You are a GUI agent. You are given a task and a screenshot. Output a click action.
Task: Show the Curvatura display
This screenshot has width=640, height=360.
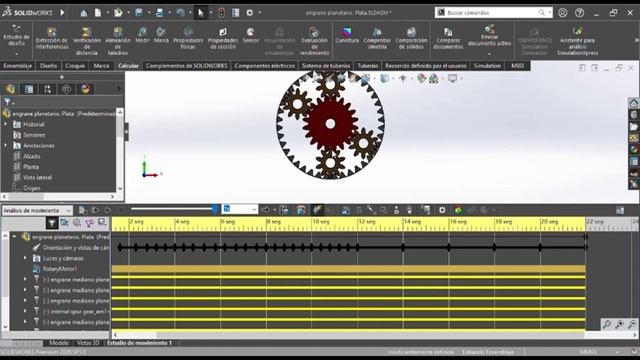point(347,35)
